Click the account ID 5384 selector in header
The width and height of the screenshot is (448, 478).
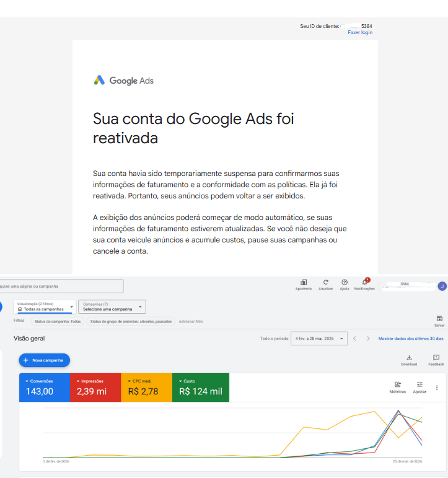(408, 286)
